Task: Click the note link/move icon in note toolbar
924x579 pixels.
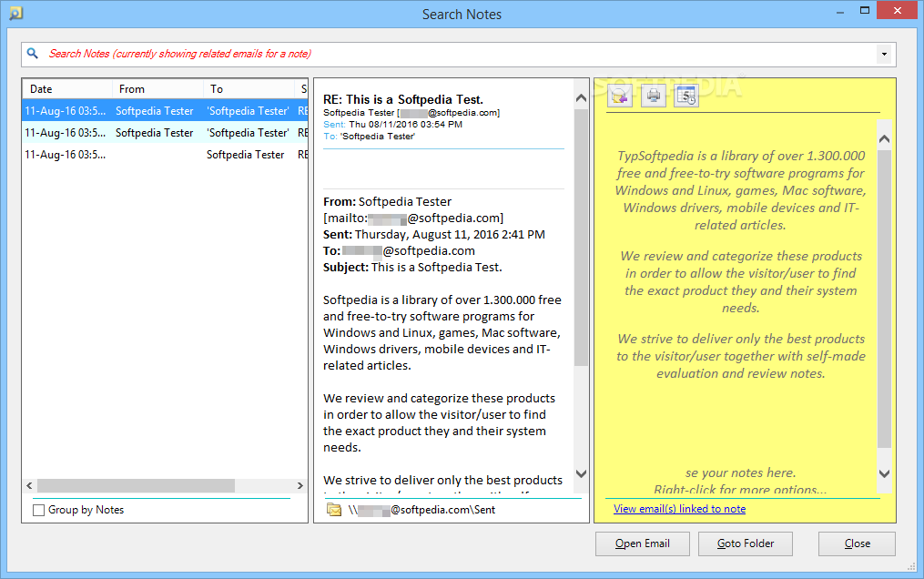Action: click(x=619, y=96)
